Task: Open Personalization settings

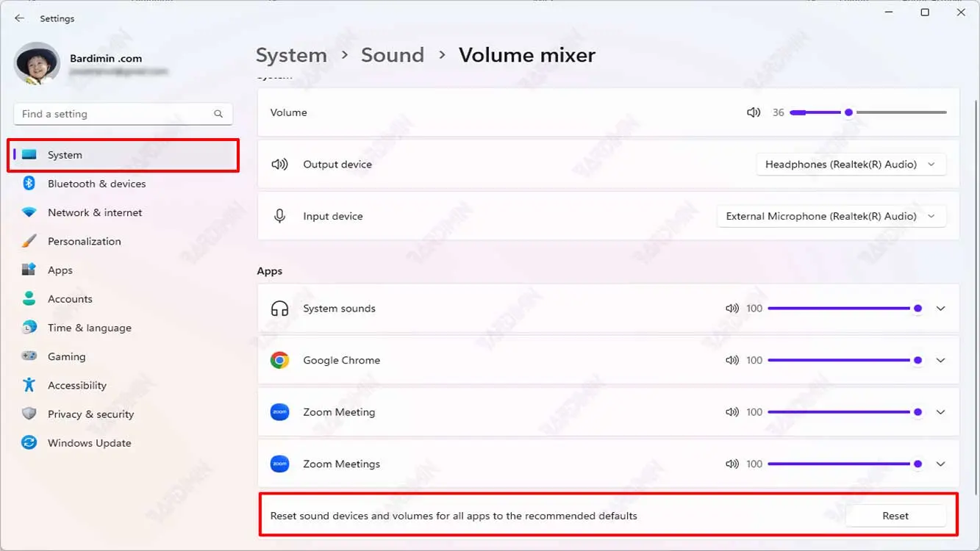Action: [84, 241]
